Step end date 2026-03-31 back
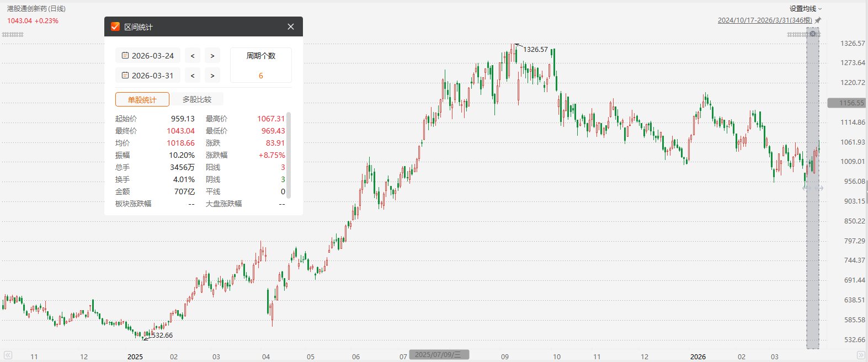This screenshot has height=362, width=868. click(x=192, y=76)
